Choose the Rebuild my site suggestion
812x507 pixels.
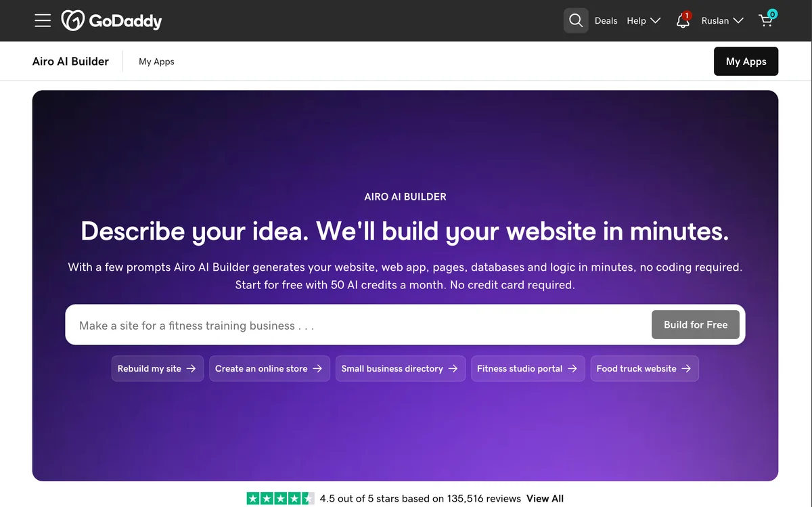click(x=157, y=369)
